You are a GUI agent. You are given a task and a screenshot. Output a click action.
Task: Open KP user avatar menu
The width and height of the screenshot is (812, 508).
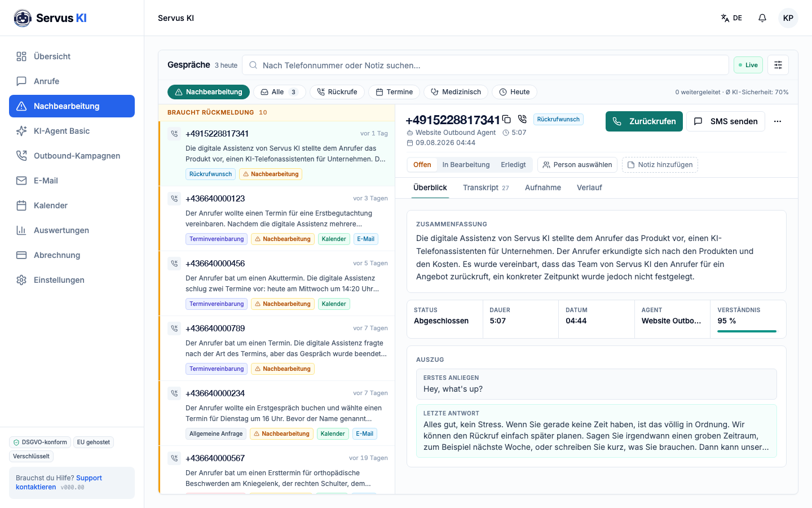pyautogui.click(x=788, y=18)
